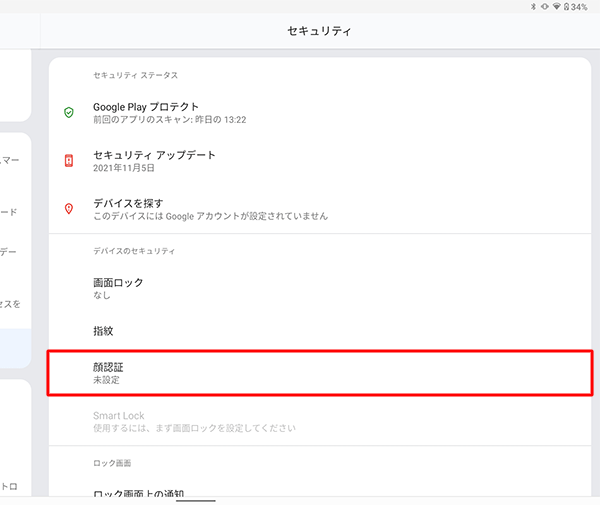Open Google Play プロテクト settings
Viewport: 600px width, 505px height.
320,113
